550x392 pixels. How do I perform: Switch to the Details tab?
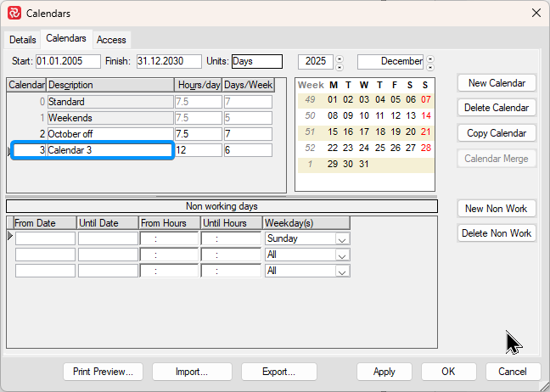(x=23, y=40)
